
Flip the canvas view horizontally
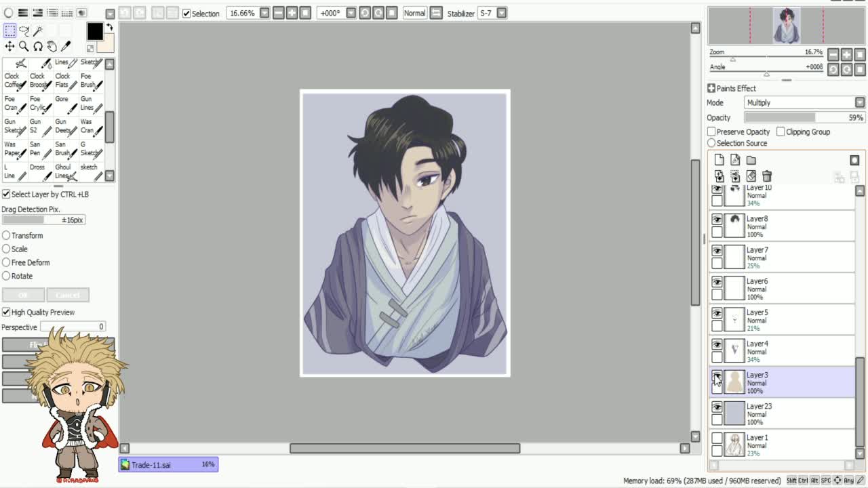click(x=436, y=13)
